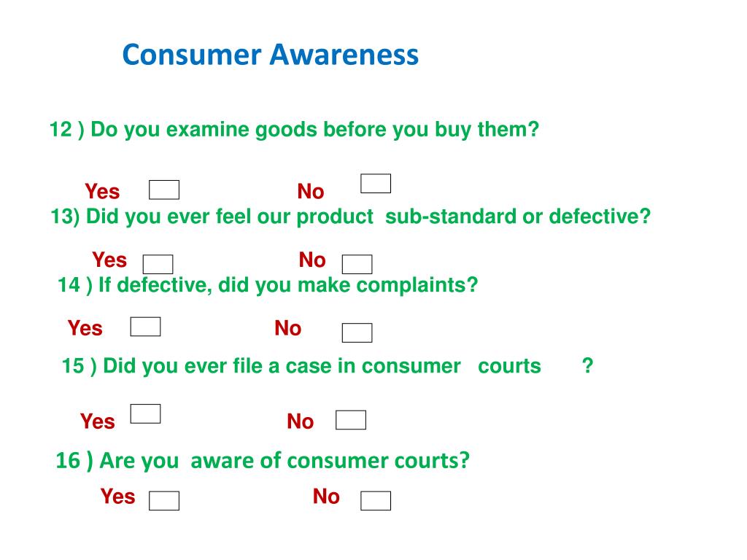The width and height of the screenshot is (747, 560).
Task: Click the Yes label under question 12
Action: pos(102,192)
